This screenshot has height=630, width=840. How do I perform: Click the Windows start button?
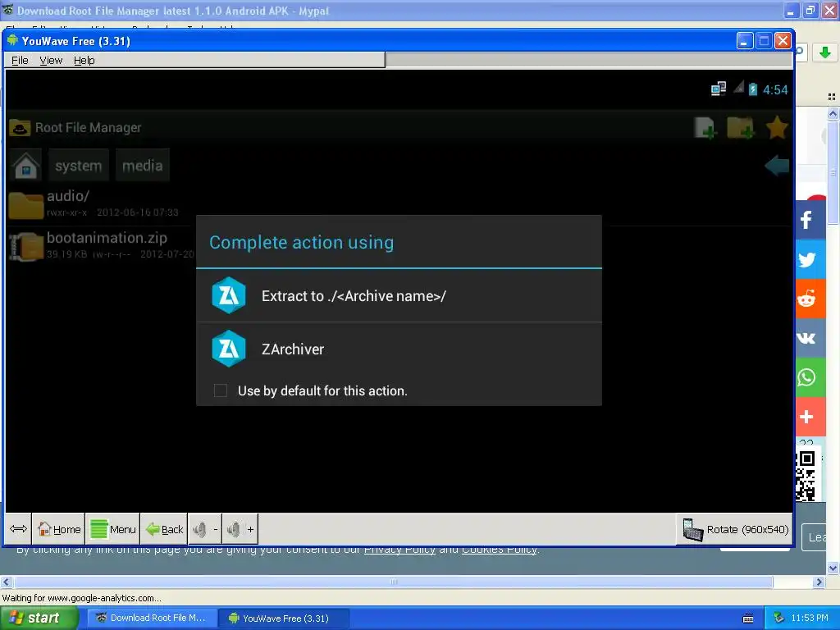pos(39,619)
